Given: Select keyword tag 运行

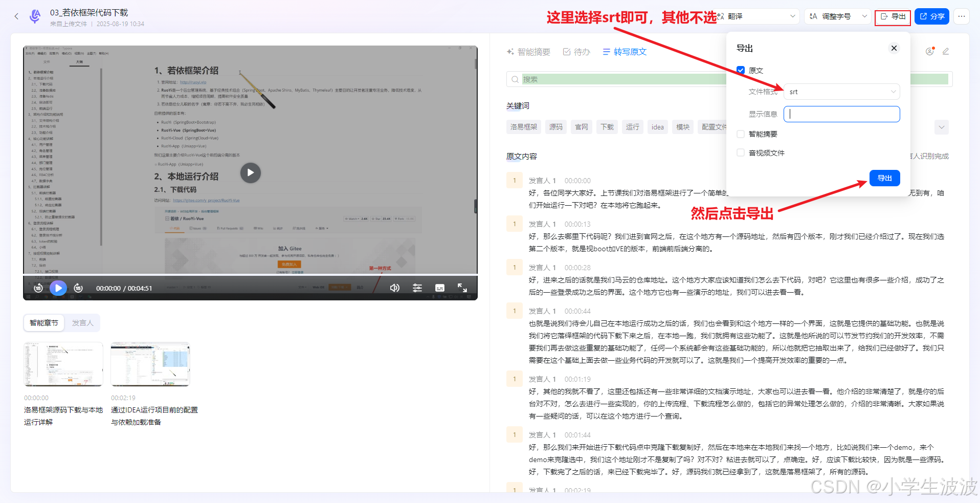Looking at the screenshot, I should 633,127.
